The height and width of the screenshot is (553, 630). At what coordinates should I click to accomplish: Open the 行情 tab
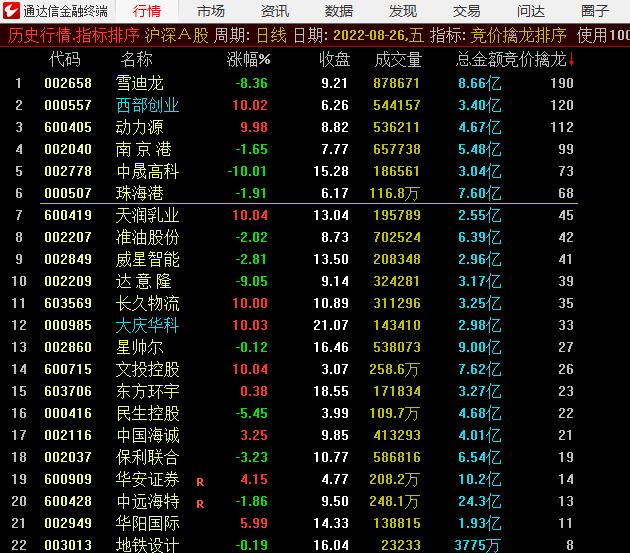(x=147, y=11)
